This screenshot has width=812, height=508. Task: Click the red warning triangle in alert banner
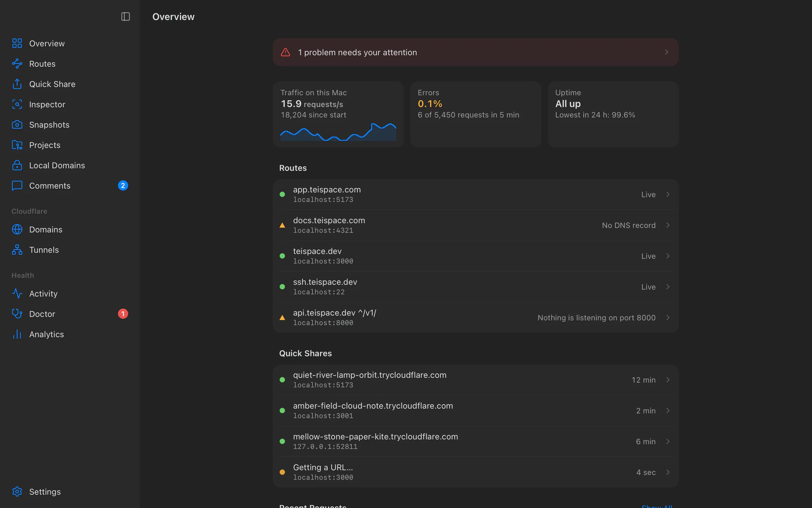pos(285,52)
